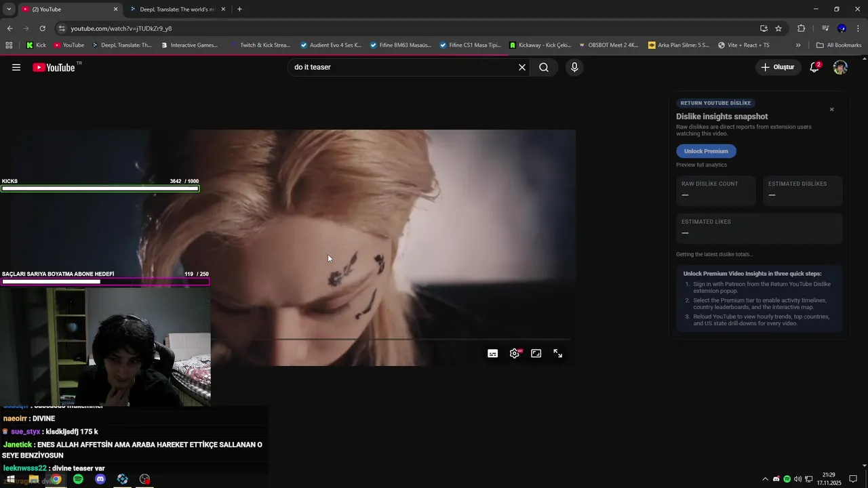
Task: Expand the tab search dropdown arrow
Action: point(9,9)
